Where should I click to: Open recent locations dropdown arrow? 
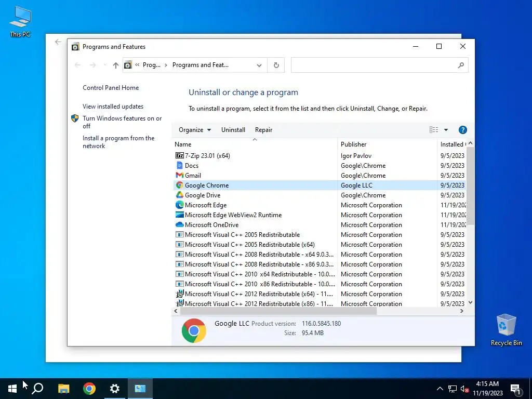[x=105, y=65]
